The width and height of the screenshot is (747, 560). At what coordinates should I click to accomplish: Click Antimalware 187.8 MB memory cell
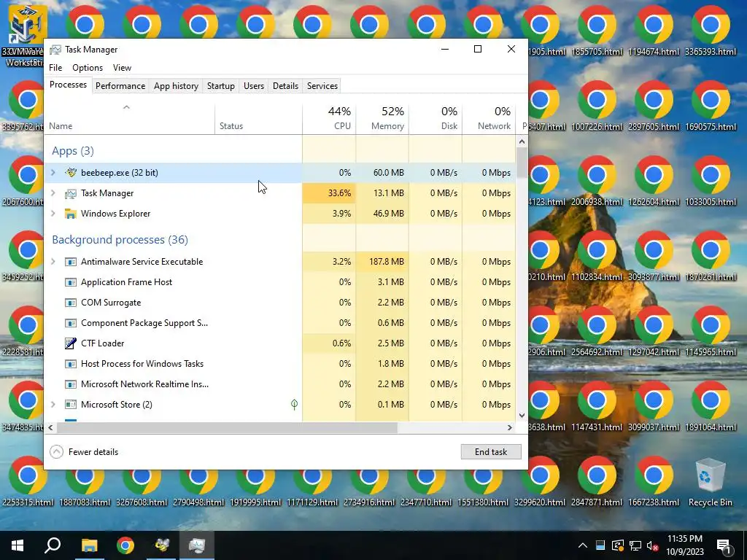(x=382, y=262)
